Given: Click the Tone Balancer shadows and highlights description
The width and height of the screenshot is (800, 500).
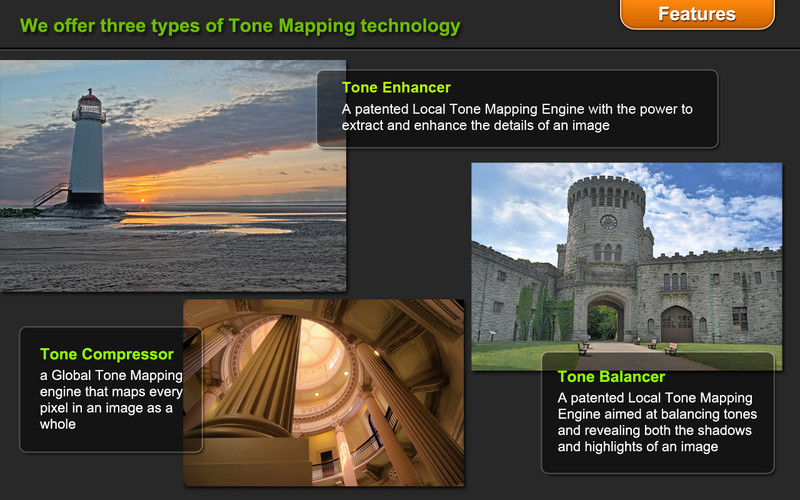Looking at the screenshot, I should tap(657, 422).
